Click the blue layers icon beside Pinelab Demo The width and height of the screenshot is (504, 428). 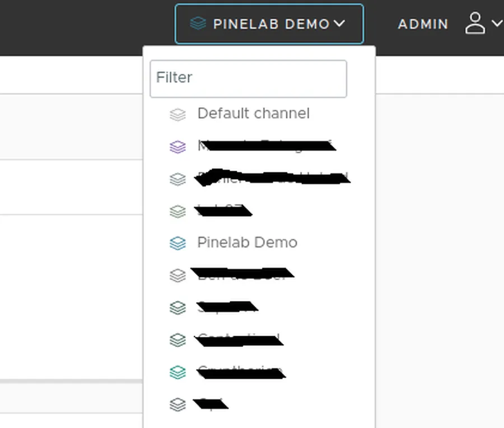(178, 243)
